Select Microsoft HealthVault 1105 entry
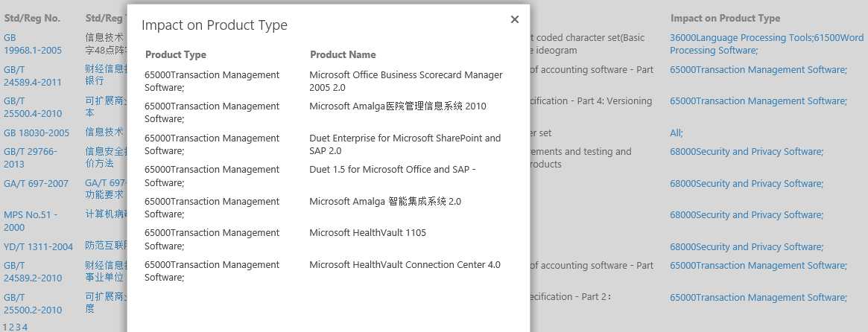The height and width of the screenshot is (332, 868). tap(367, 233)
